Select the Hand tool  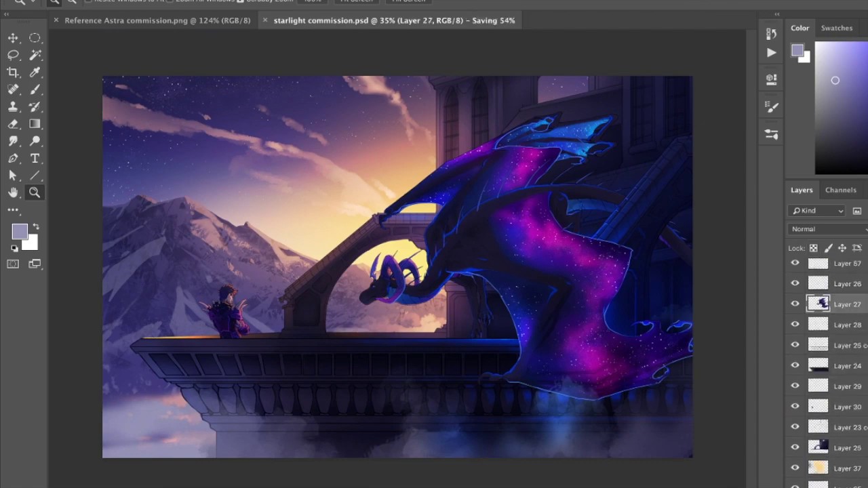pos(13,192)
